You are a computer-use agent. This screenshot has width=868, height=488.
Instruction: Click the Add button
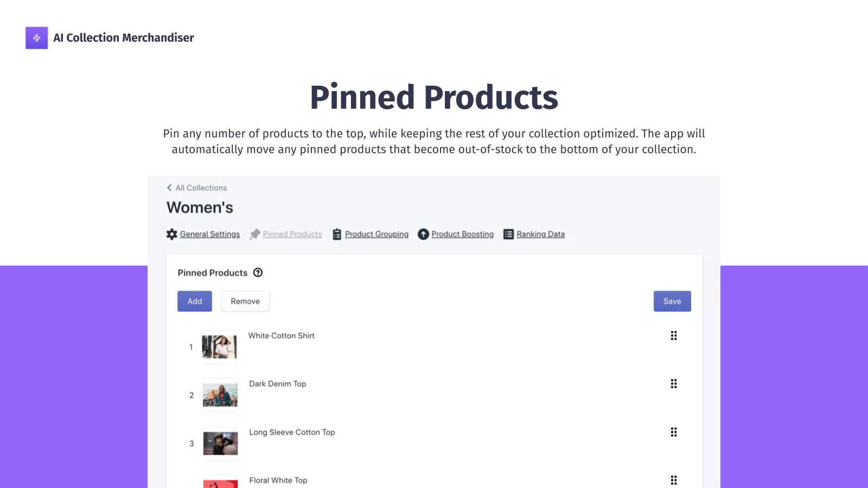click(x=195, y=301)
